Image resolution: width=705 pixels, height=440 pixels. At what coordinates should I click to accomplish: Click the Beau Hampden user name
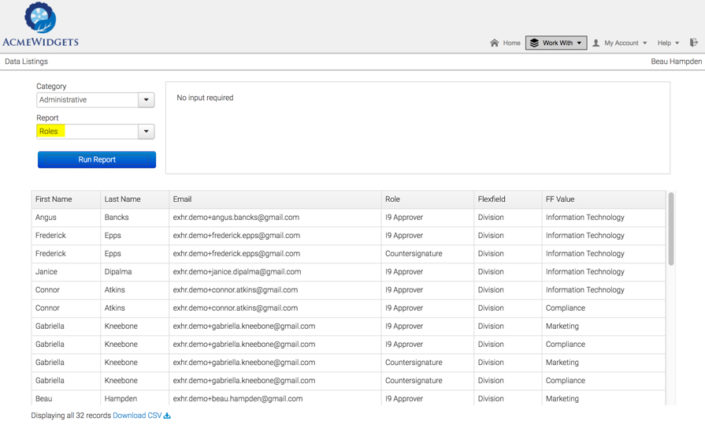click(673, 62)
